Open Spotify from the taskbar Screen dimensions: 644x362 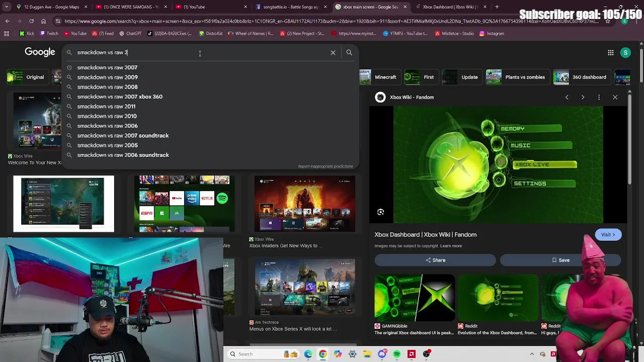click(x=397, y=354)
